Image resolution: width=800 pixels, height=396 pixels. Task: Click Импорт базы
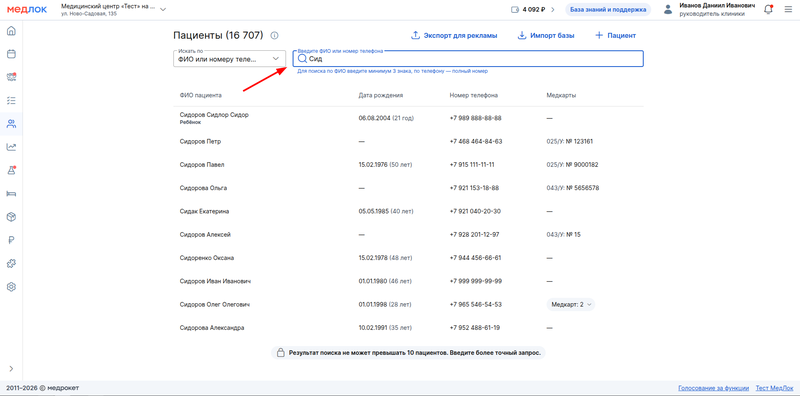click(546, 36)
